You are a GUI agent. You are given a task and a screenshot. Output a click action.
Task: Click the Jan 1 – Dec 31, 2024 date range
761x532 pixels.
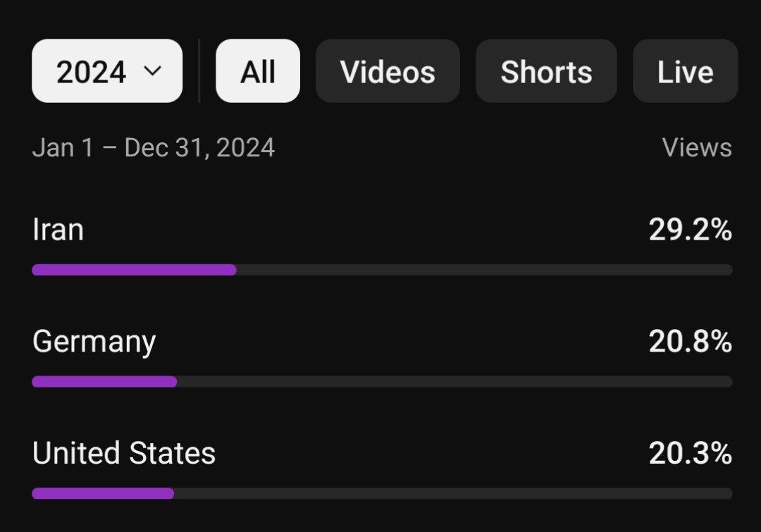coord(154,148)
